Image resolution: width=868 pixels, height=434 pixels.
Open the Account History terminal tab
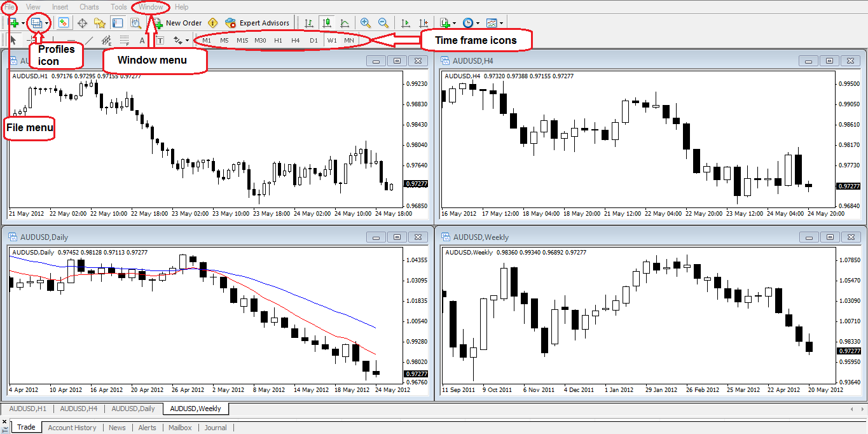pyautogui.click(x=72, y=428)
